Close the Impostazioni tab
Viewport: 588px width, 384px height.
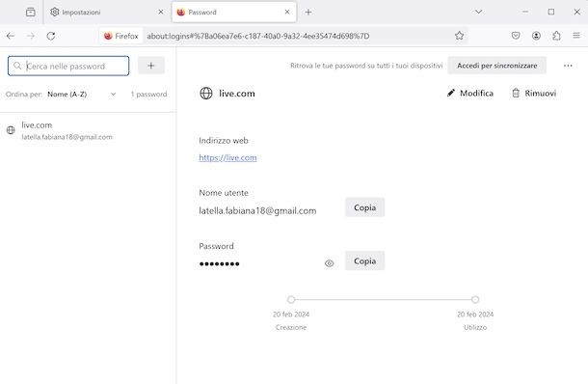(161, 12)
